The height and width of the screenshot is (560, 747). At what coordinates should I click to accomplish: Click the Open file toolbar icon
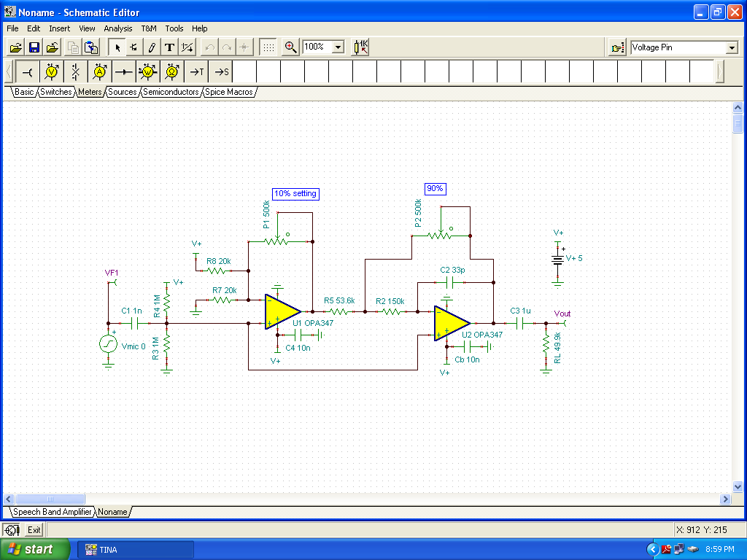pyautogui.click(x=16, y=47)
